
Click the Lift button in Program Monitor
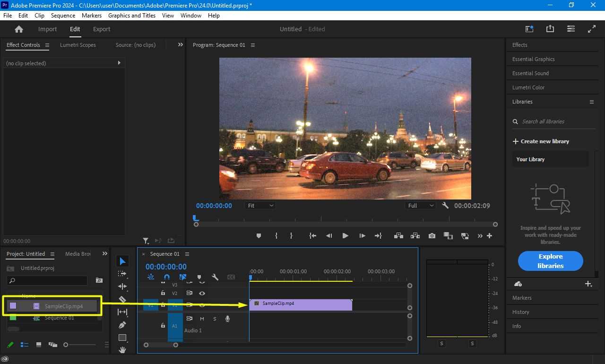398,235
